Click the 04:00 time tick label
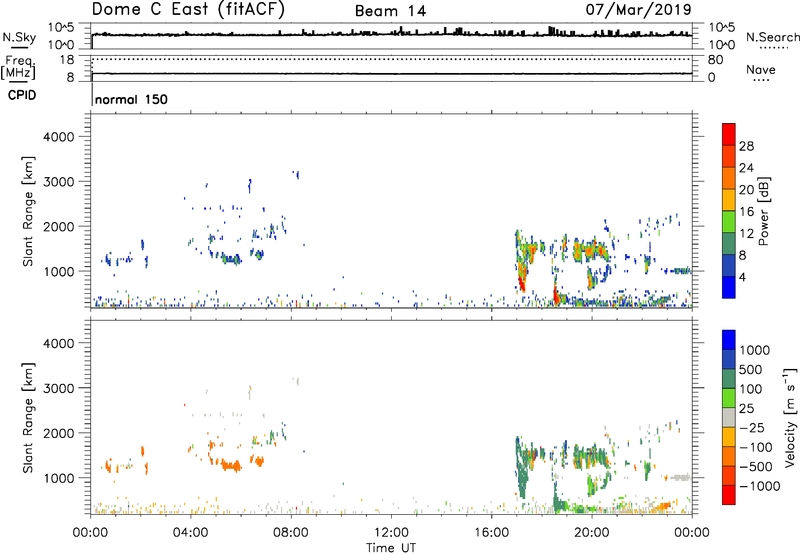 tap(190, 533)
